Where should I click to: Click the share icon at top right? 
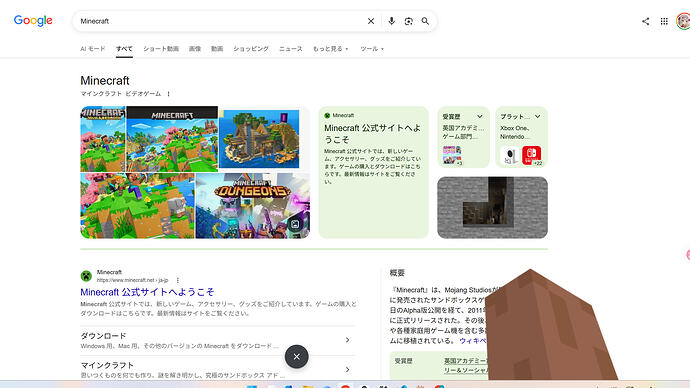[645, 21]
